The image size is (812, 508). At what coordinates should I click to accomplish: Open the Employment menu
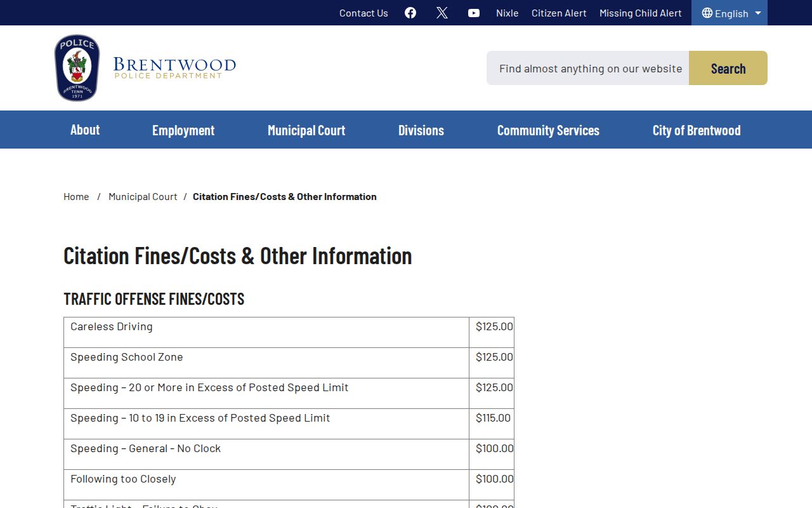click(x=183, y=130)
